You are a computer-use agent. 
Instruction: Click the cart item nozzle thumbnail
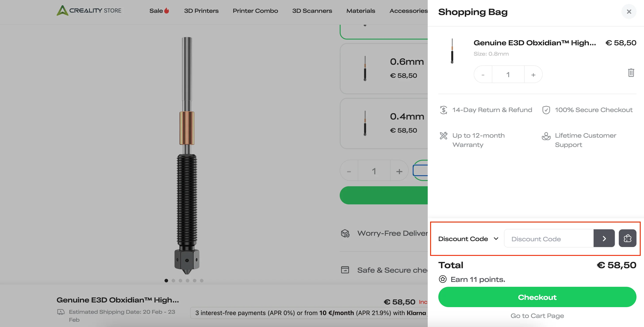(x=452, y=51)
